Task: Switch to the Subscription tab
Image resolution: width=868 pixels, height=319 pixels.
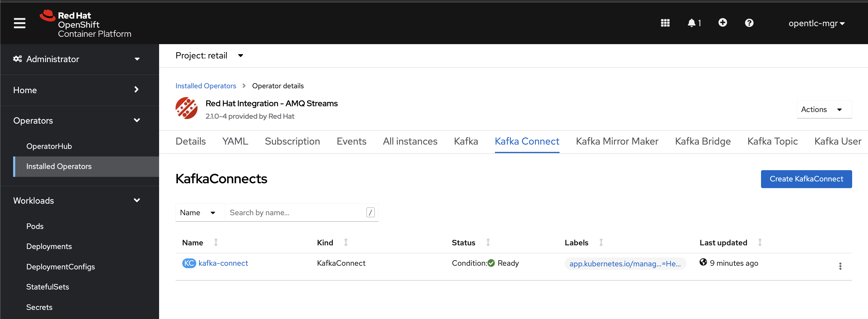Action: tap(292, 141)
